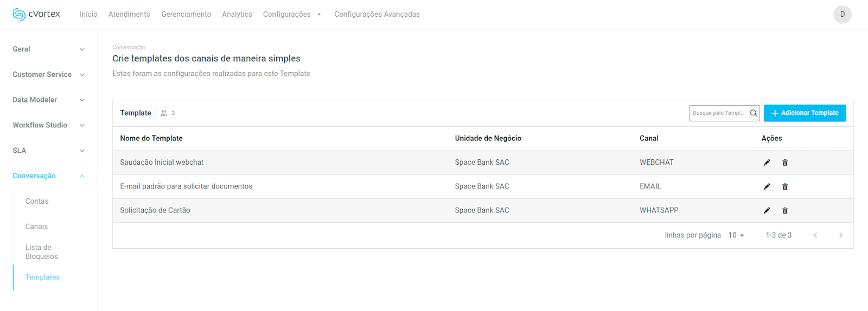Go to the previous page arrow
The image size is (868, 311).
(x=815, y=235)
